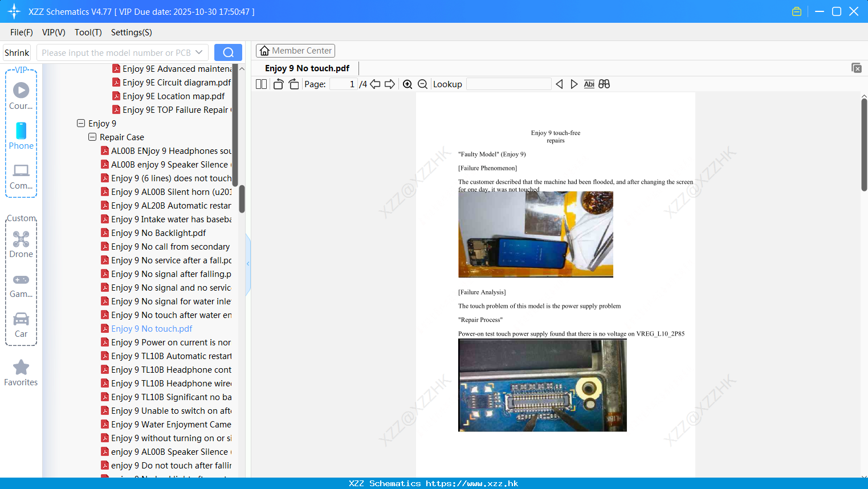Open the File(F) menu

pyautogui.click(x=22, y=32)
